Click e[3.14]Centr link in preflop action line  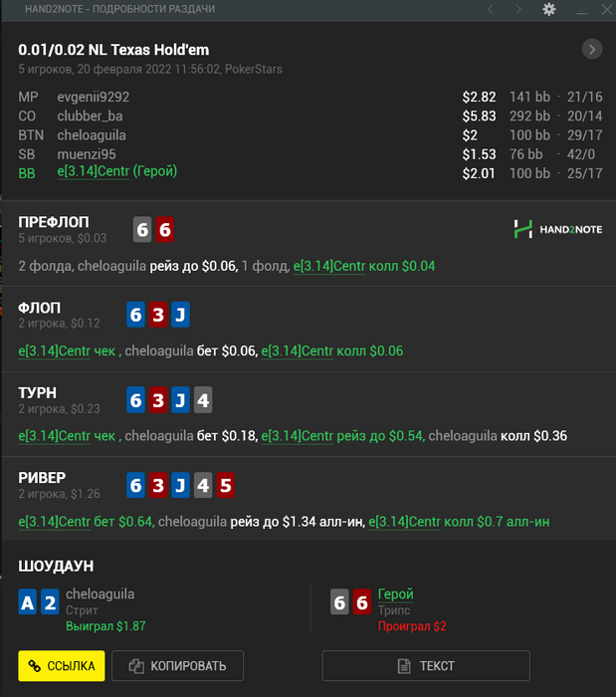tap(329, 266)
